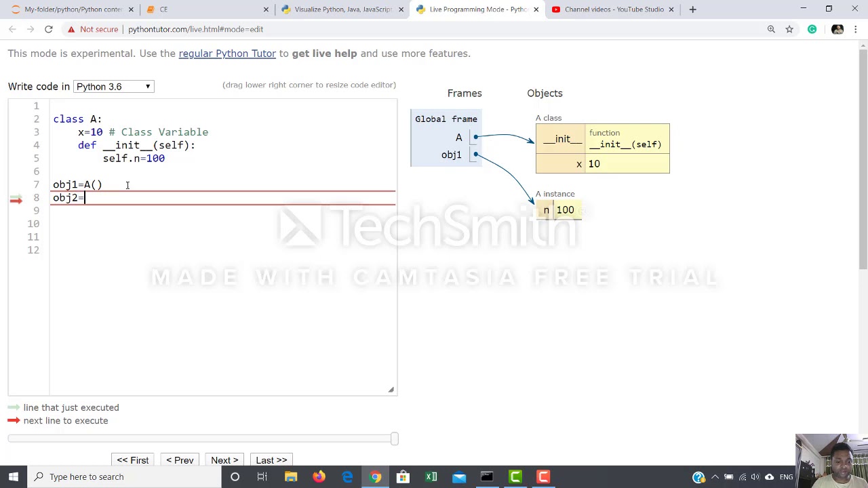Screen dimensions: 868x488
Task: Click the 'A class' object label
Action: (549, 118)
